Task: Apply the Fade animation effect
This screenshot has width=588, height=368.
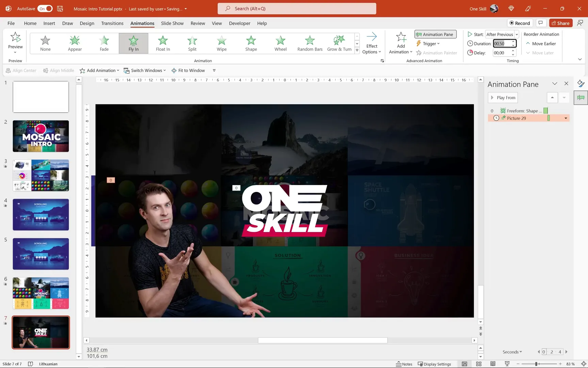Action: point(104,43)
